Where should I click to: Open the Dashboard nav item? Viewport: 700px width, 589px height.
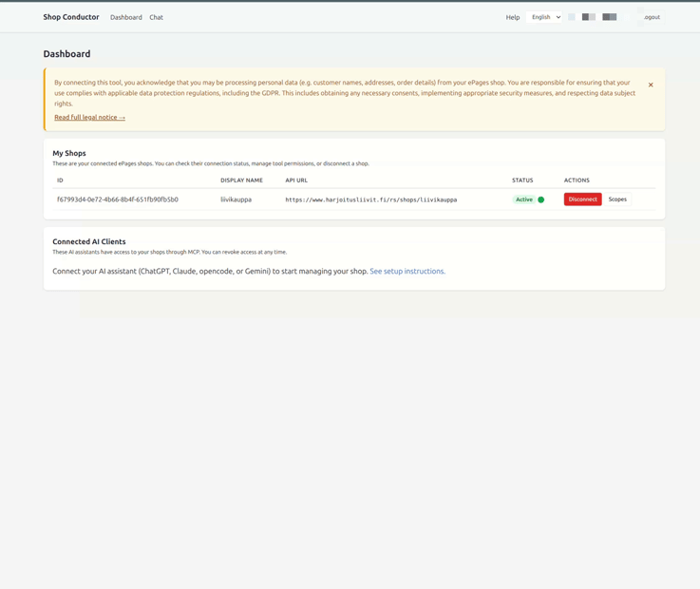point(126,17)
